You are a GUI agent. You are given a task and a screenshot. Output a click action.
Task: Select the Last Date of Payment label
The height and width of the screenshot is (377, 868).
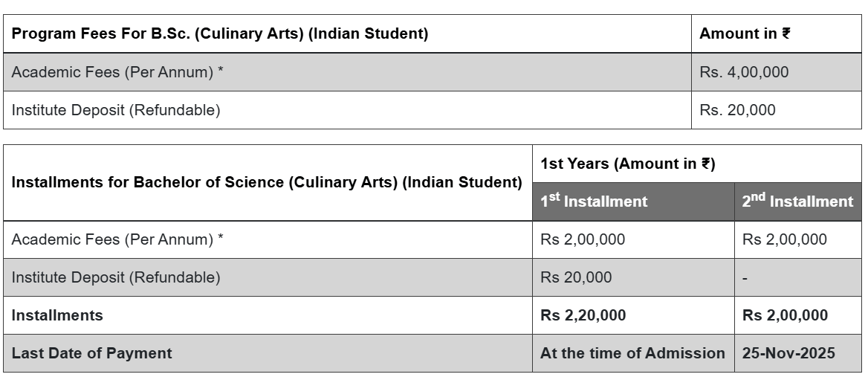tap(91, 353)
